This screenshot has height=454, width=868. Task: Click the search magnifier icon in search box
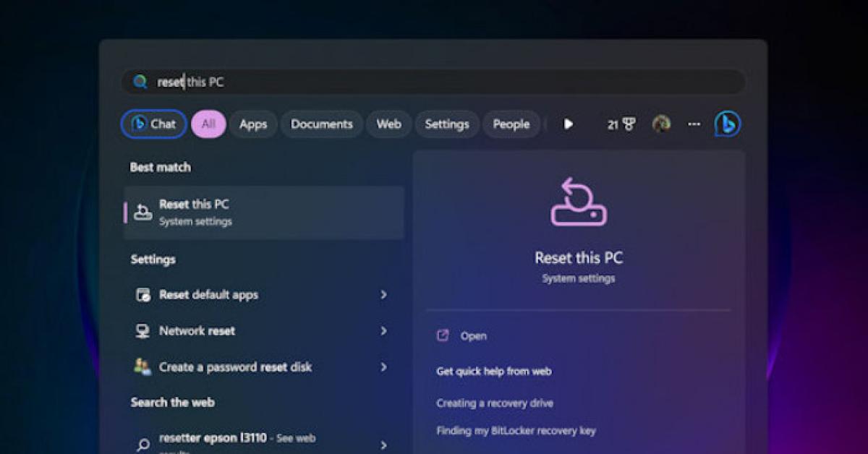pos(140,82)
